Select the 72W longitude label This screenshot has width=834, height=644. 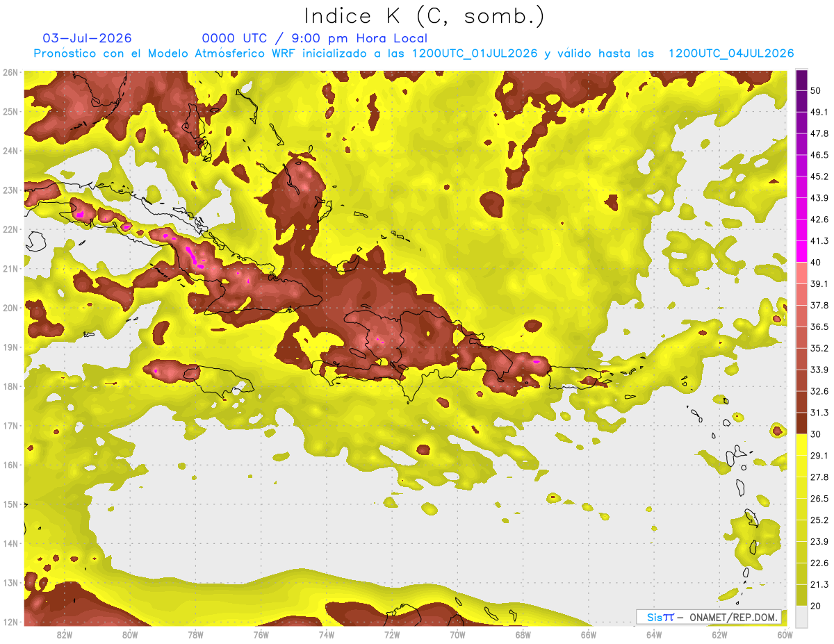pos(392,634)
